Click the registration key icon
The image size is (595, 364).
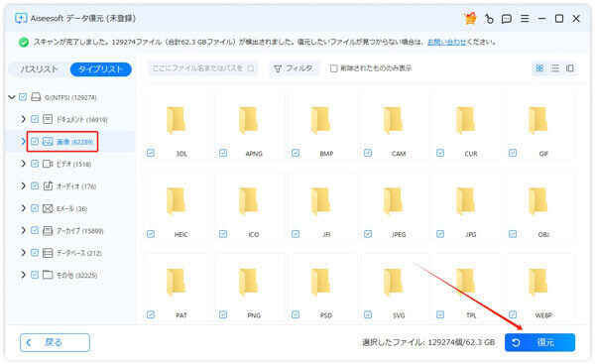pos(489,18)
